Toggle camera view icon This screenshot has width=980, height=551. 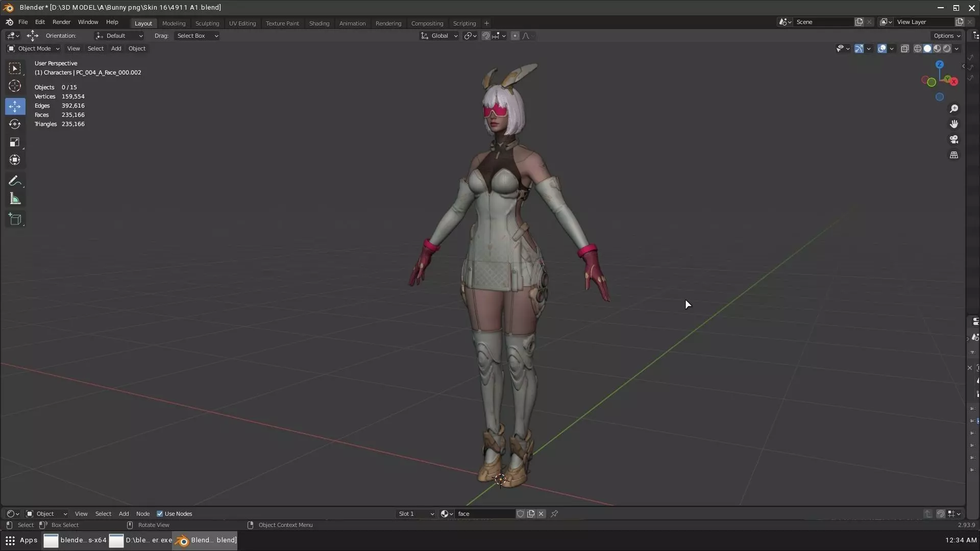[x=953, y=139]
